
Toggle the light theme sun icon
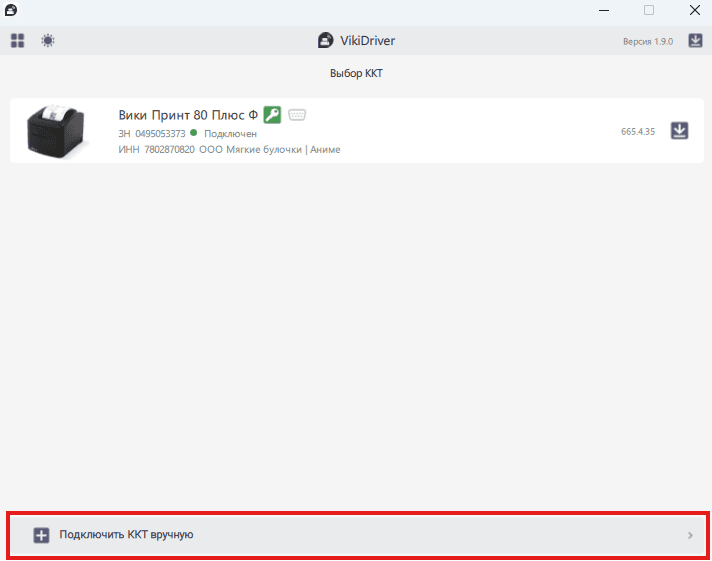(48, 40)
